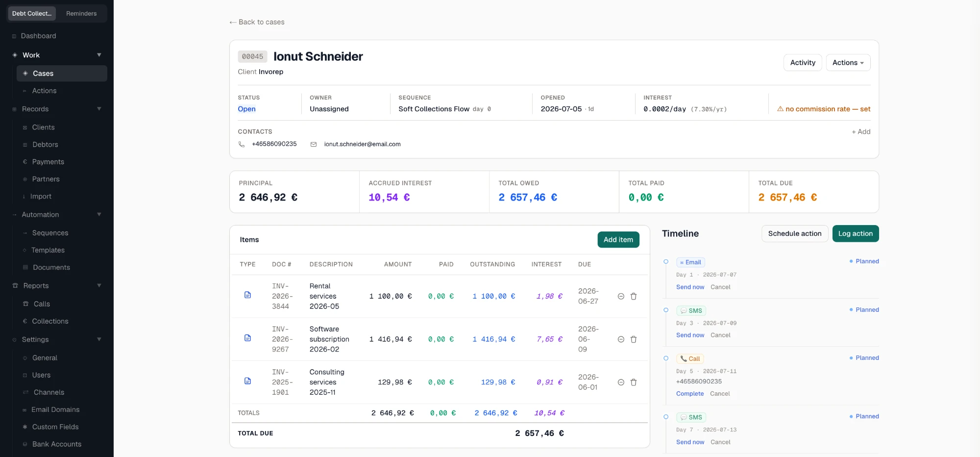Open document icon for INV-2025-1901
This screenshot has width=980, height=457.
tap(247, 381)
